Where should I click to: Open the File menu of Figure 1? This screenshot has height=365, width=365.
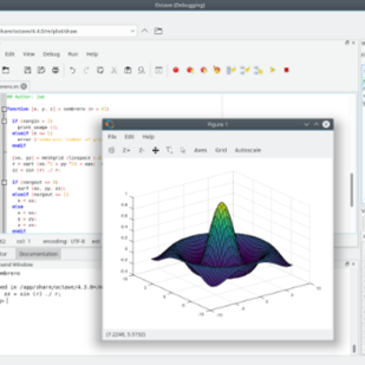(x=112, y=137)
